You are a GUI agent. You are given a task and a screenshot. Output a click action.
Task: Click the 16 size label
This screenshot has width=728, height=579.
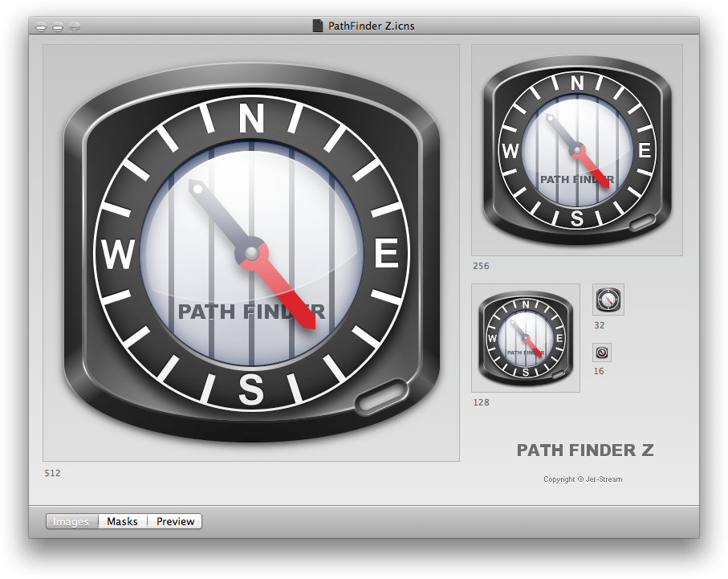pyautogui.click(x=599, y=371)
